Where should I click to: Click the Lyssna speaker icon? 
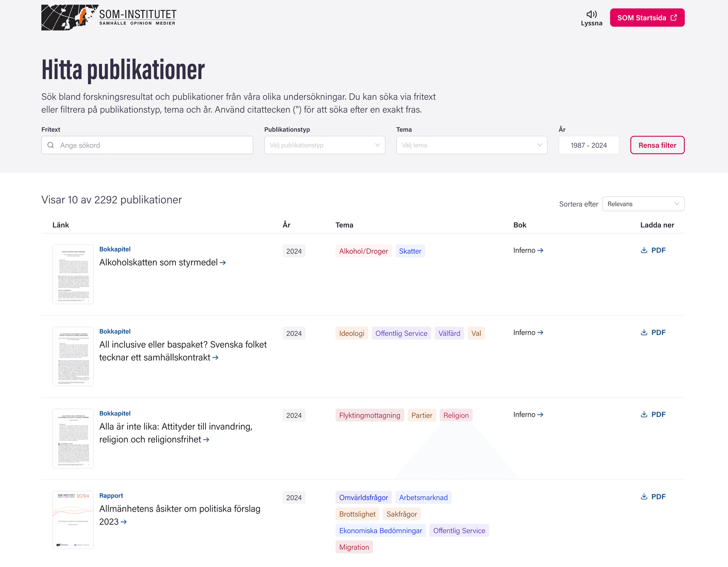click(x=591, y=14)
